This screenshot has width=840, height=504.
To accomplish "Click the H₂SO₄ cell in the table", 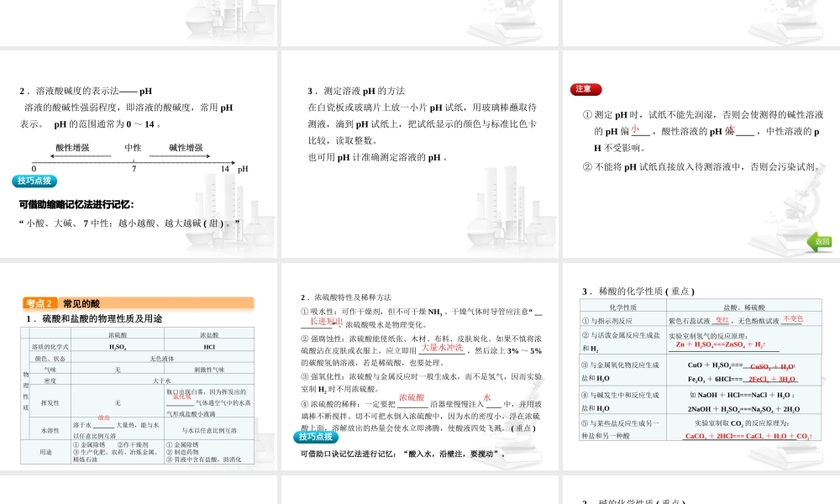I will click(x=118, y=347).
